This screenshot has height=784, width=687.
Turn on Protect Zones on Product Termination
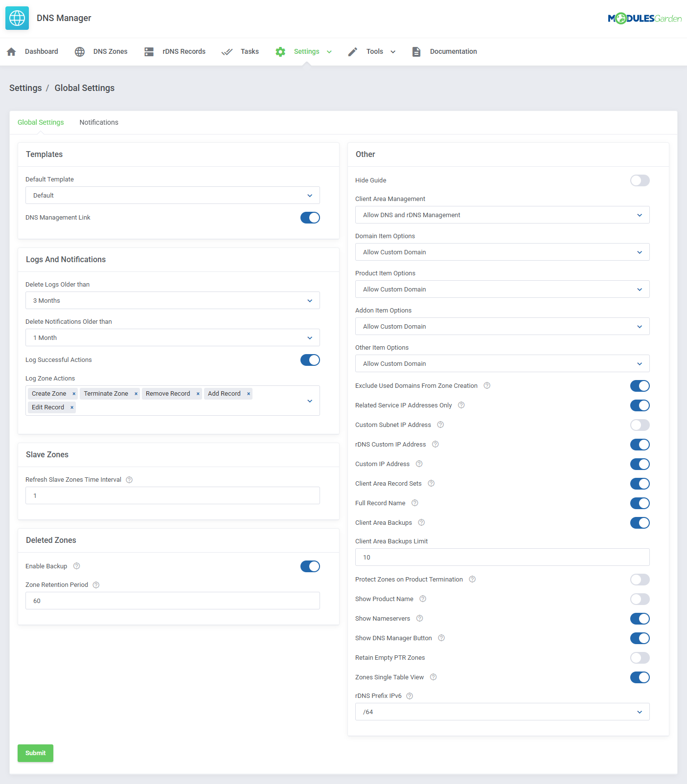point(640,580)
